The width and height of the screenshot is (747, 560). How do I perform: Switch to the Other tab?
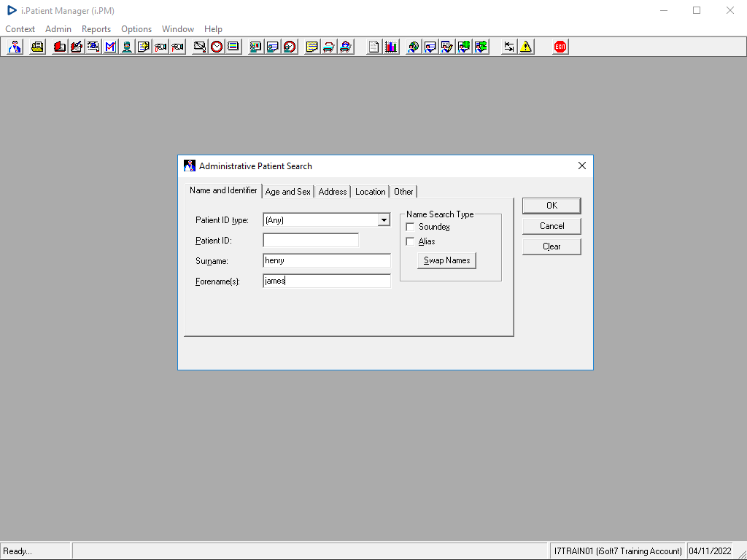[403, 192]
